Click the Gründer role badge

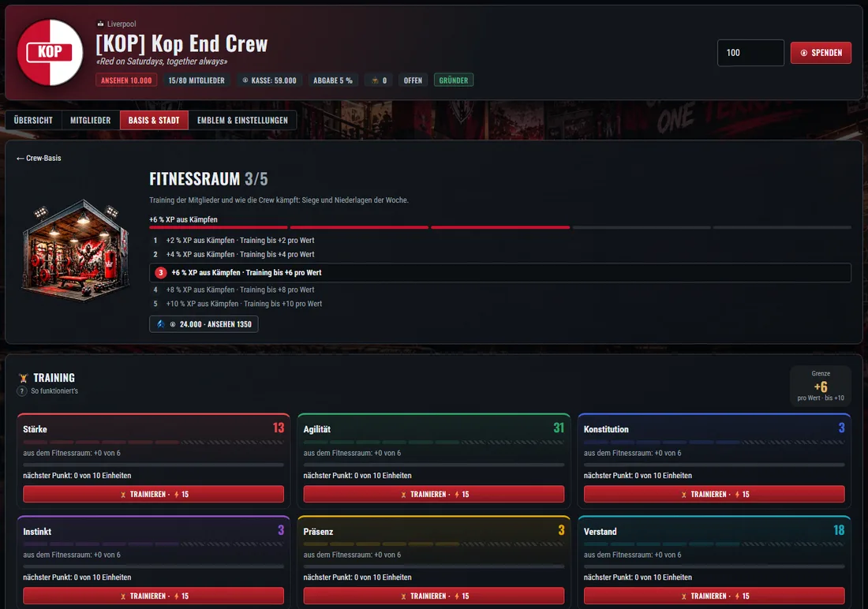[454, 80]
